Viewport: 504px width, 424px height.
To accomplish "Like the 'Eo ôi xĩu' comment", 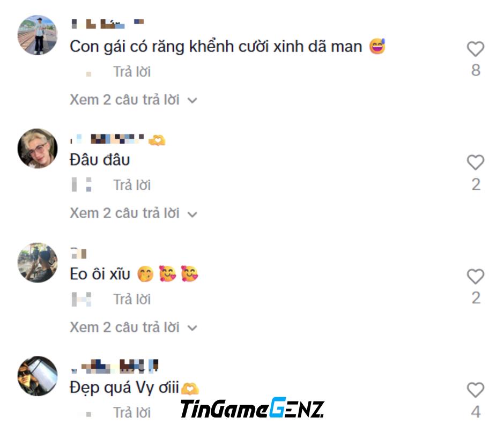I will point(476,277).
